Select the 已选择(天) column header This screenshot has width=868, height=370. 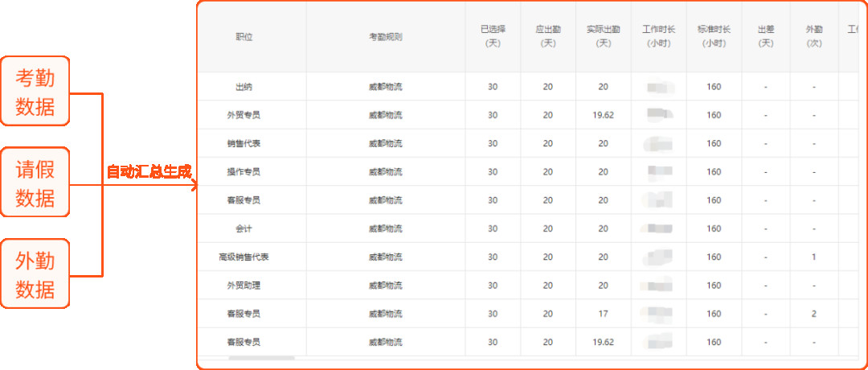click(493, 36)
